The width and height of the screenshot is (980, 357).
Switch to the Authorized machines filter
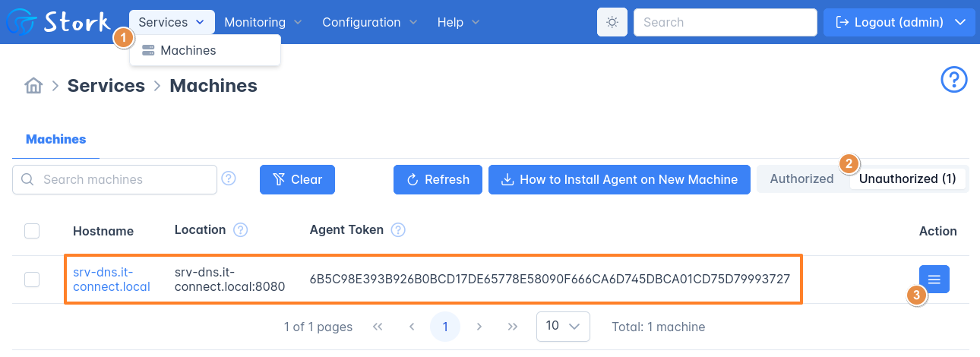pos(801,179)
